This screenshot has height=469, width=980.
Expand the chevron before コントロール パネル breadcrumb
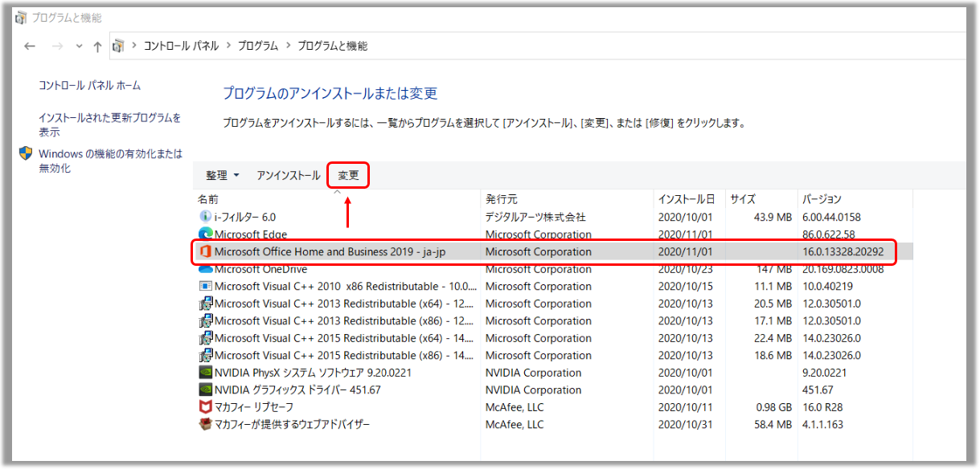click(134, 47)
